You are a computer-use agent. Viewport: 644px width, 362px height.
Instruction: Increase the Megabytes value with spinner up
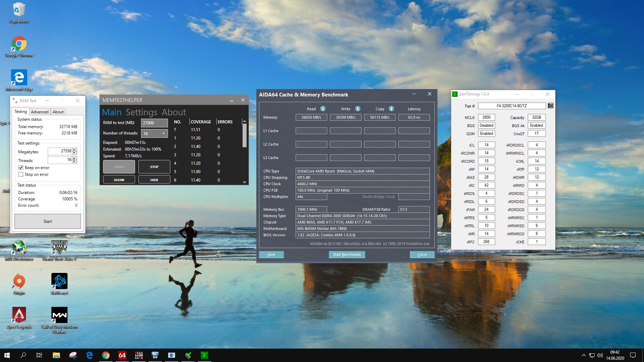[74, 150]
